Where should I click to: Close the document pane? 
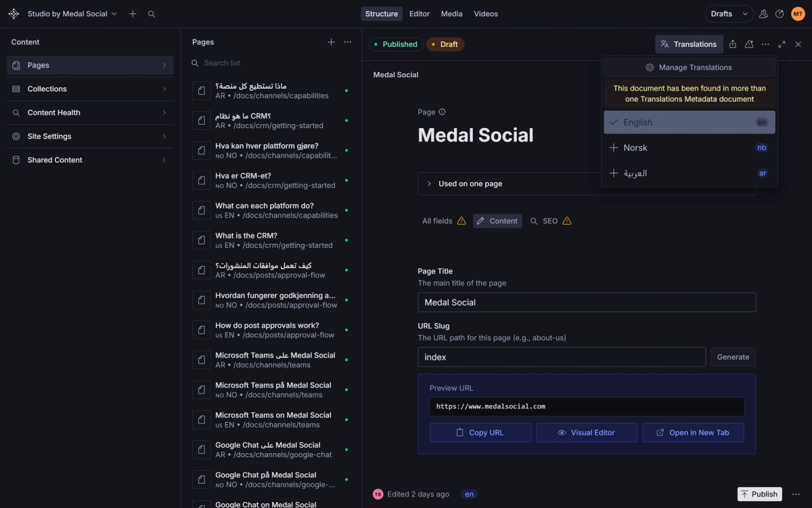click(x=798, y=44)
